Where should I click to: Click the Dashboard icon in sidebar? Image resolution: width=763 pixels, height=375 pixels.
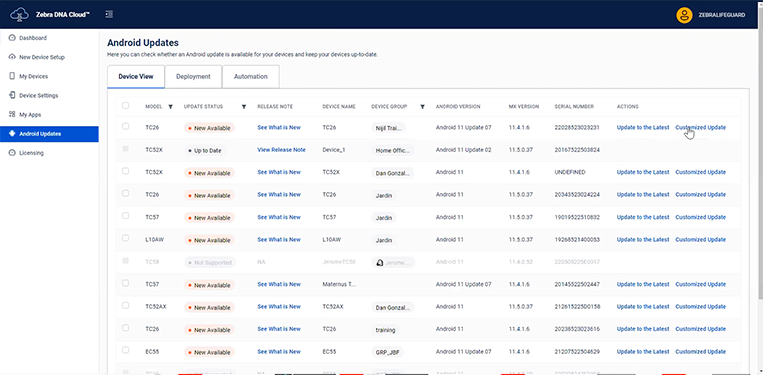(12, 38)
